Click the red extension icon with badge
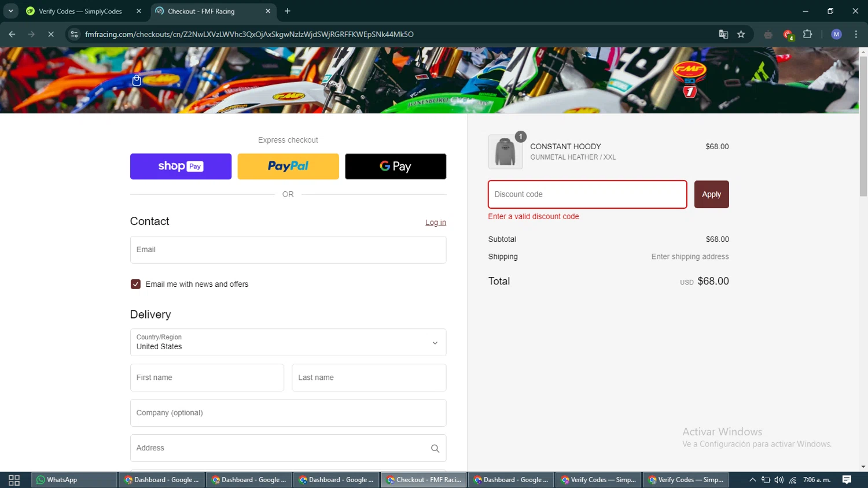 tap(788, 35)
